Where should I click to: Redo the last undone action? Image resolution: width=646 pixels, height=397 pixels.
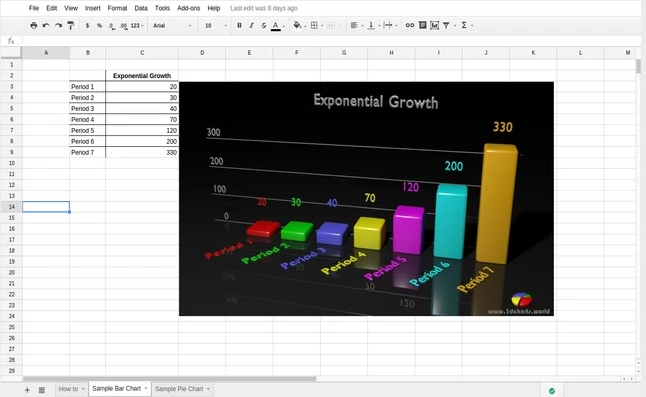tap(59, 26)
